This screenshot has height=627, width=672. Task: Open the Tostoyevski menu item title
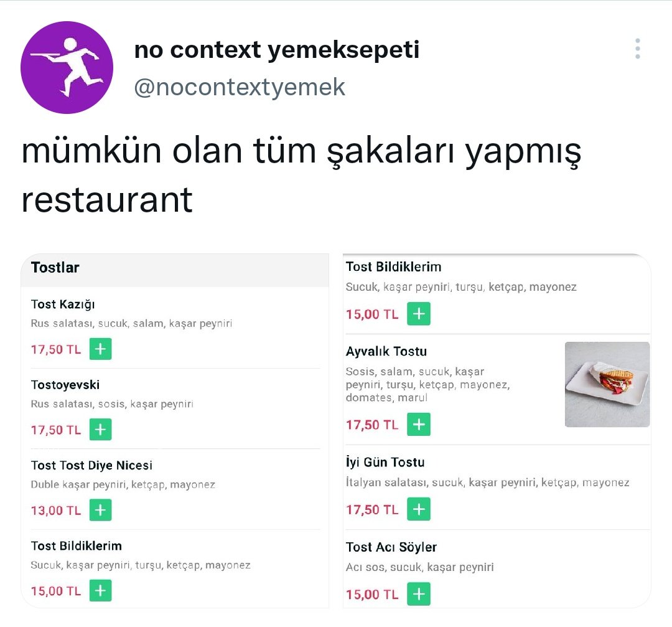point(65,385)
